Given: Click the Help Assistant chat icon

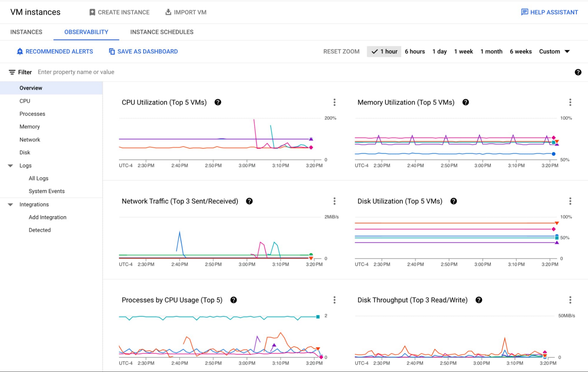Looking at the screenshot, I should [524, 12].
